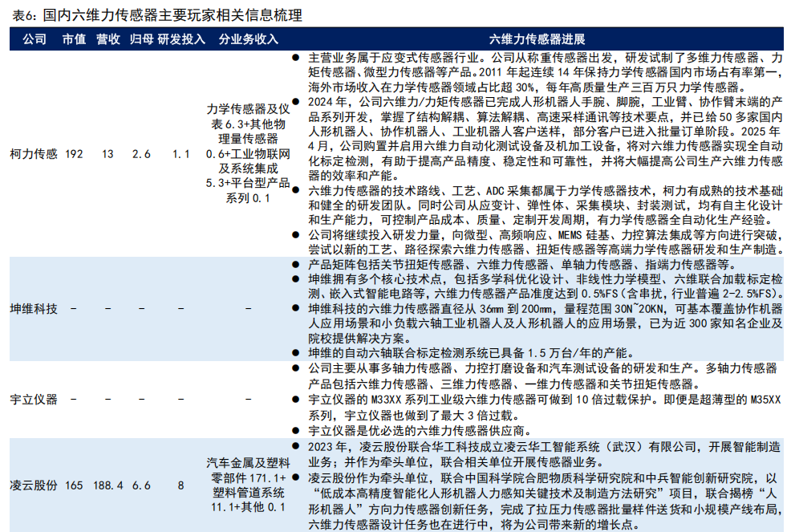Image resolution: width=791 pixels, height=532 pixels.
Task: Click the line '坤维的自动六轴联合标定检测系统已具备1.5万台/年的产能'
Action: coord(471,353)
